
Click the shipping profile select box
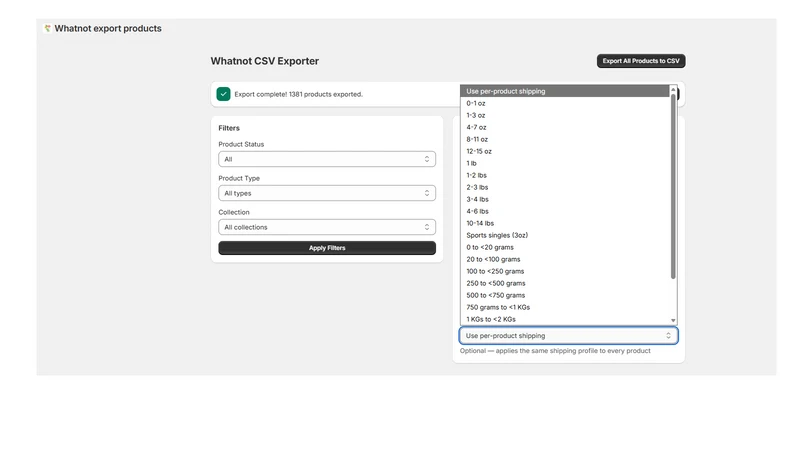click(568, 336)
